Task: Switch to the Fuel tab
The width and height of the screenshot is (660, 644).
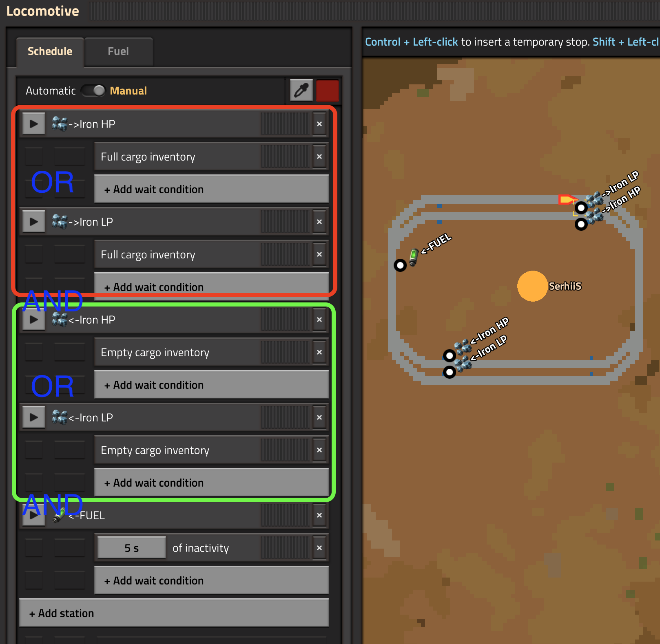Action: [x=118, y=51]
